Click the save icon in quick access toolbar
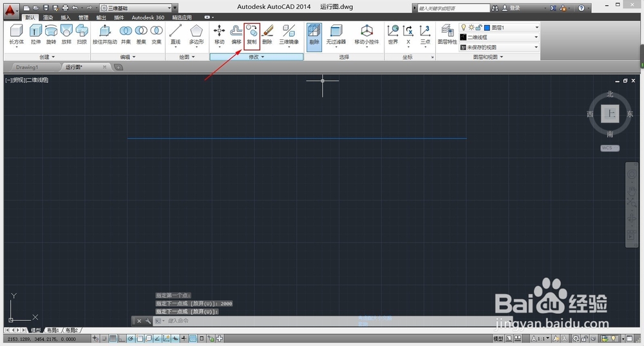Screen dimensions: 644x346 click(x=46, y=8)
